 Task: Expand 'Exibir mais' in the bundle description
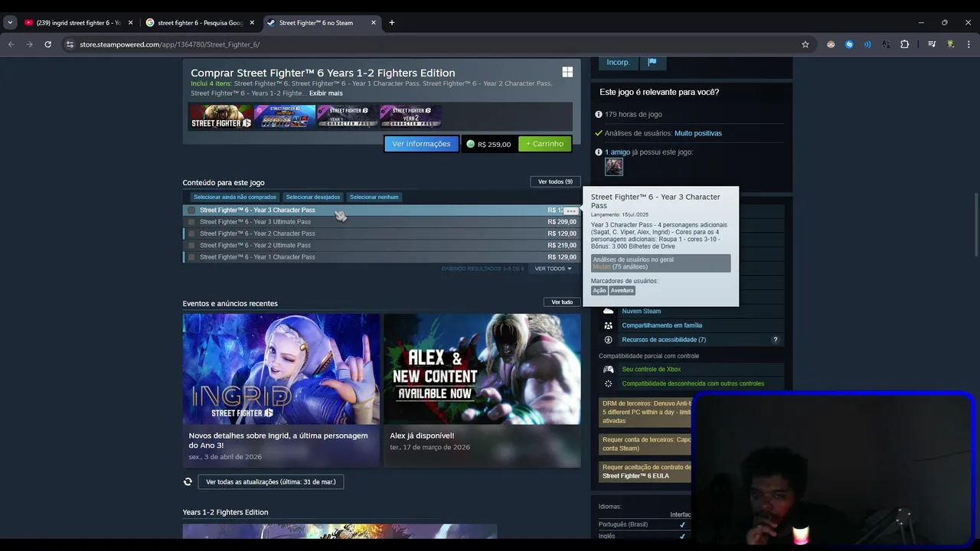point(326,93)
